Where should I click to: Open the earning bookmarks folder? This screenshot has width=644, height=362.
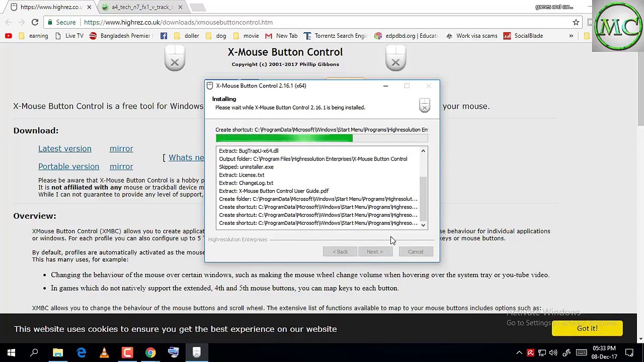coord(33,36)
